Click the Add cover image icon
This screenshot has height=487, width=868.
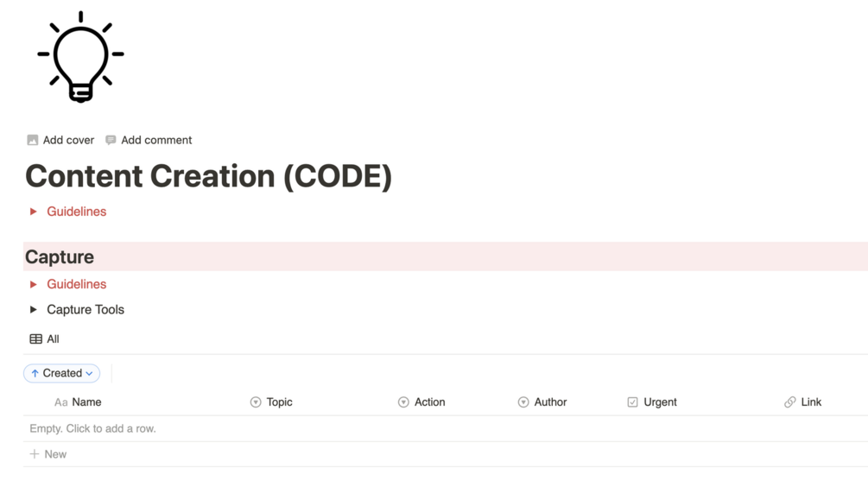[33, 140]
